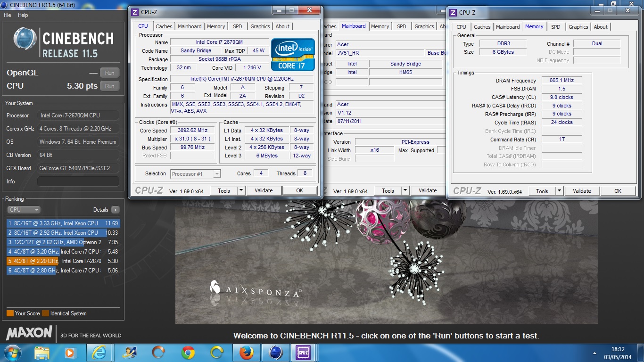
Task: Select ranking row 12C/12T AMD Opteron
Action: 63,242
